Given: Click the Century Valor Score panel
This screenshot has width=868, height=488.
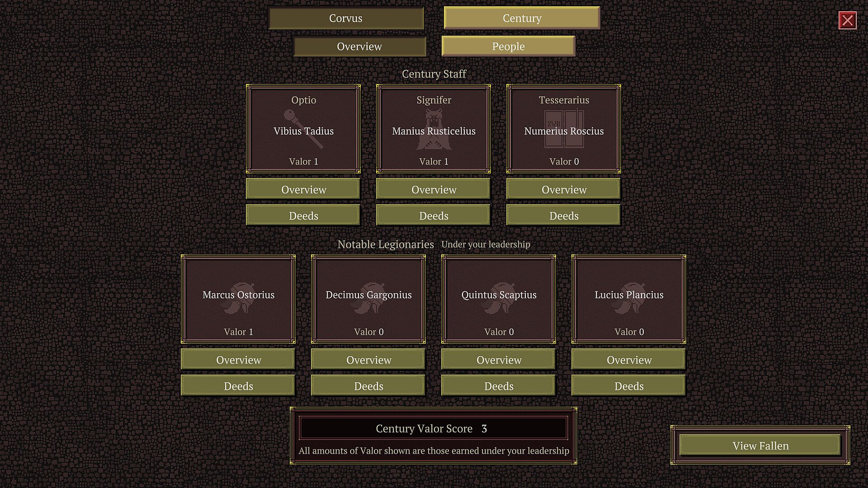Looking at the screenshot, I should click(433, 428).
